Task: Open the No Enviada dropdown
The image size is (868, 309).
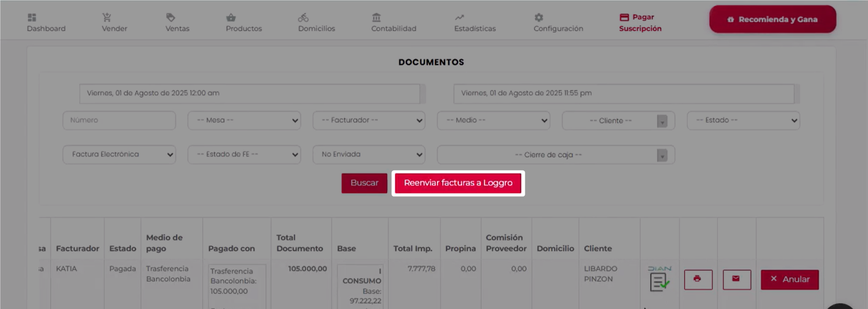Action: click(x=369, y=154)
